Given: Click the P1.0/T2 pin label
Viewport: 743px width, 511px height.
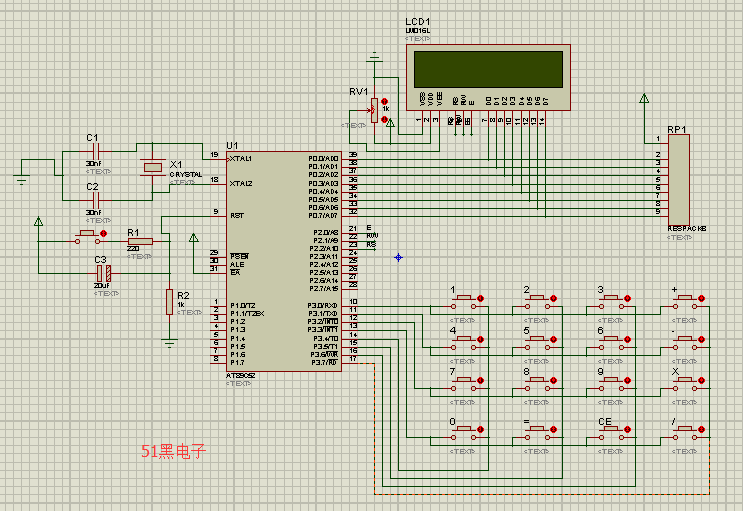Looking at the screenshot, I should point(243,306).
